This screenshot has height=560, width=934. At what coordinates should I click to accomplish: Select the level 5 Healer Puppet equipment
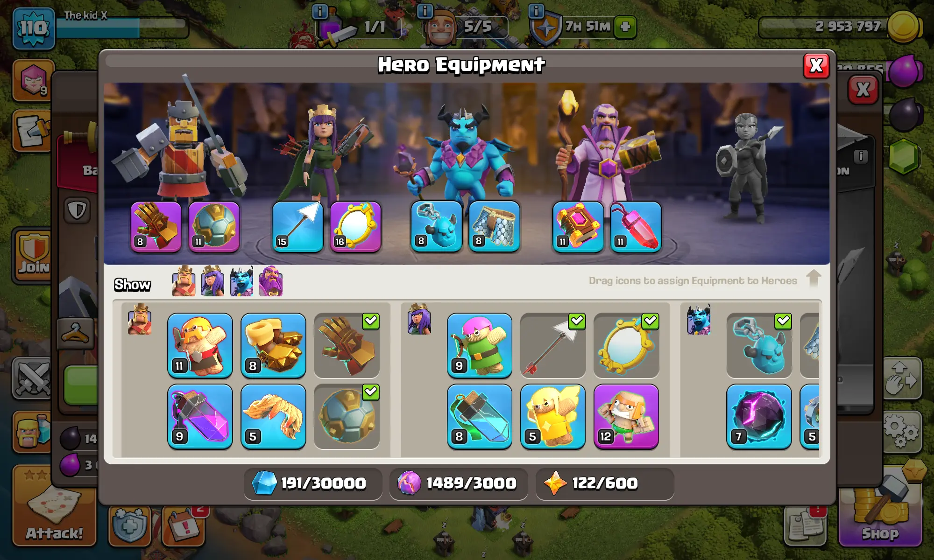(553, 417)
